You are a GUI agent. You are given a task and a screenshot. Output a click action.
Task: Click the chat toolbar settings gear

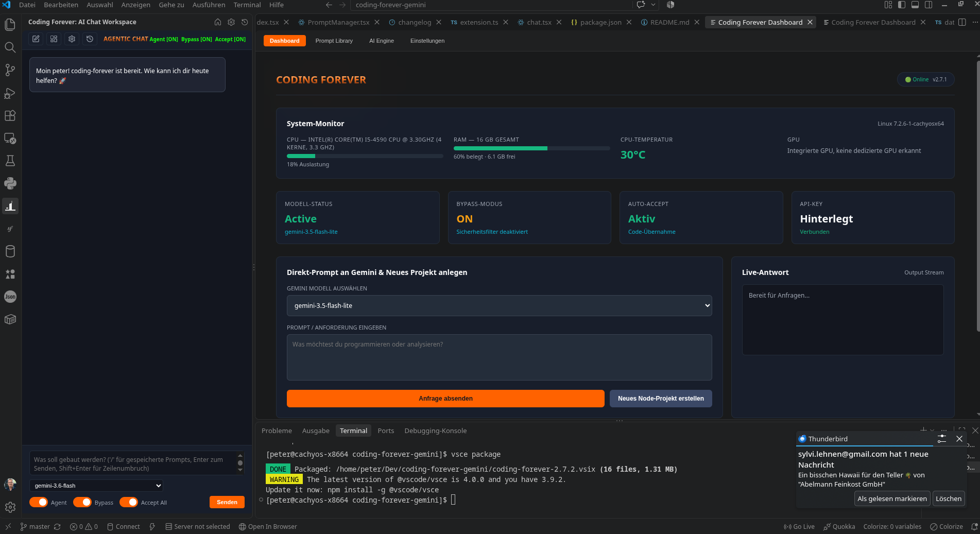[72, 39]
